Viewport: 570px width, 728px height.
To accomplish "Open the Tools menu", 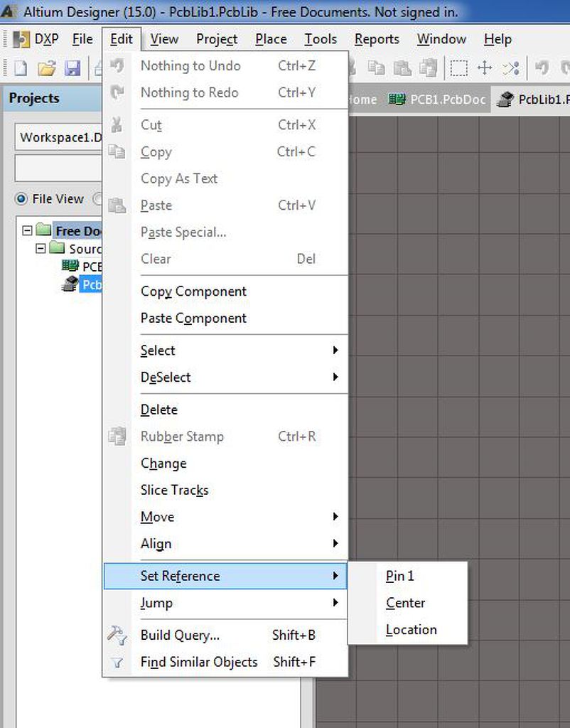I will 321,39.
